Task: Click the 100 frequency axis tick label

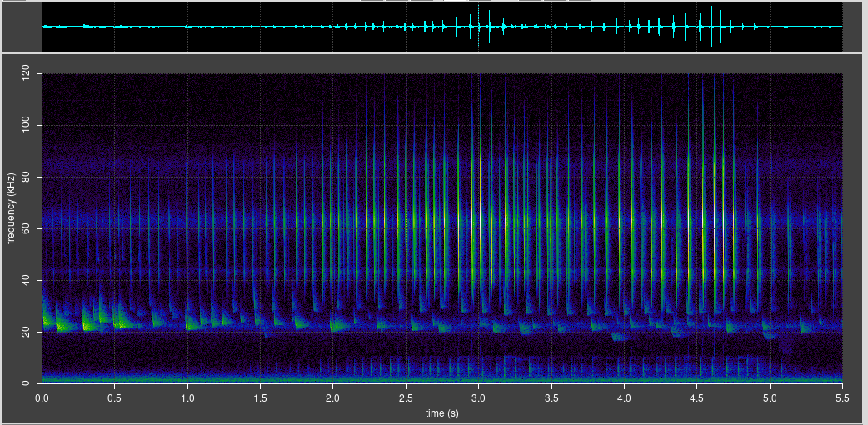Action: [x=27, y=126]
